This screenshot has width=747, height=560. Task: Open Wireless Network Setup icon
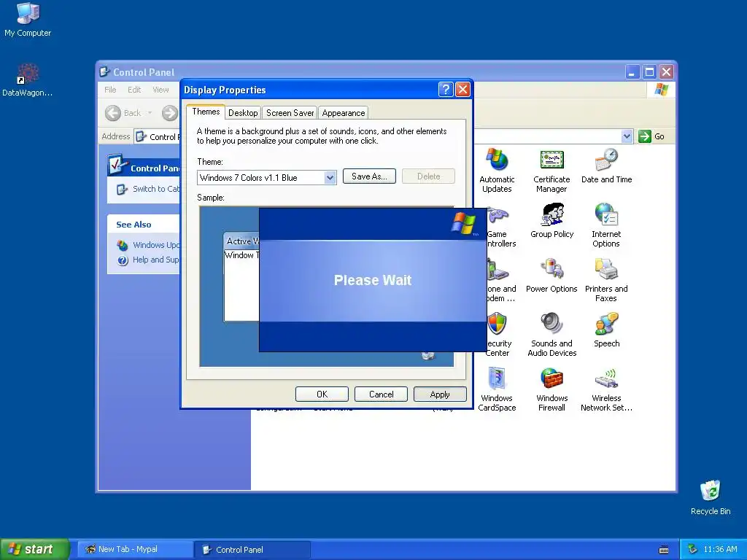(606, 389)
